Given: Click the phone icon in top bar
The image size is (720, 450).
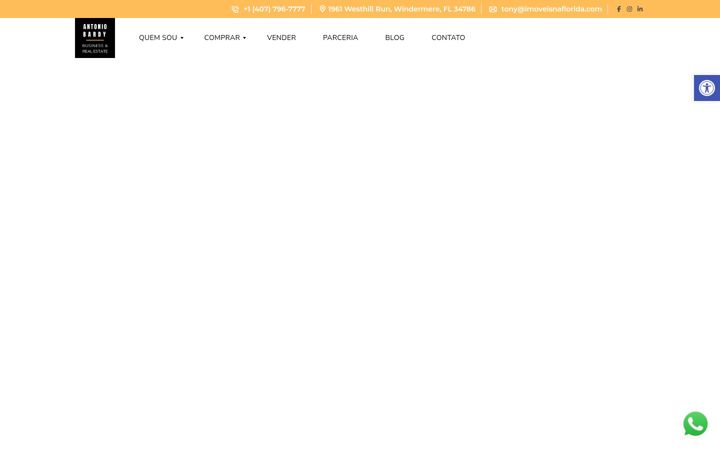Looking at the screenshot, I should click(235, 9).
